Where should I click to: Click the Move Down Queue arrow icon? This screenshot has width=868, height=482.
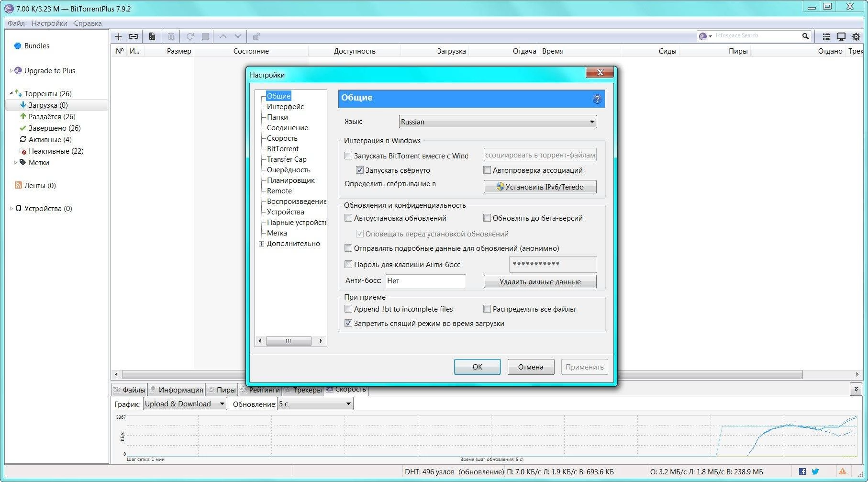[x=238, y=36]
